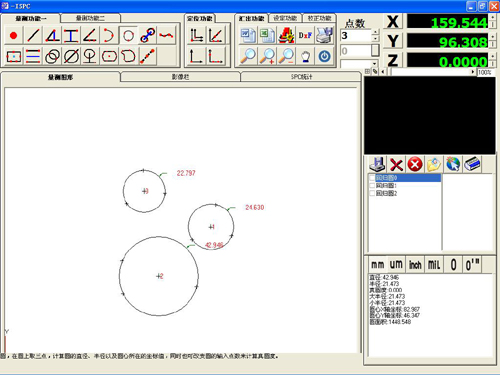The height and width of the screenshot is (375, 500).
Task: Switch to the second measurement functions tab
Action: click(90, 18)
